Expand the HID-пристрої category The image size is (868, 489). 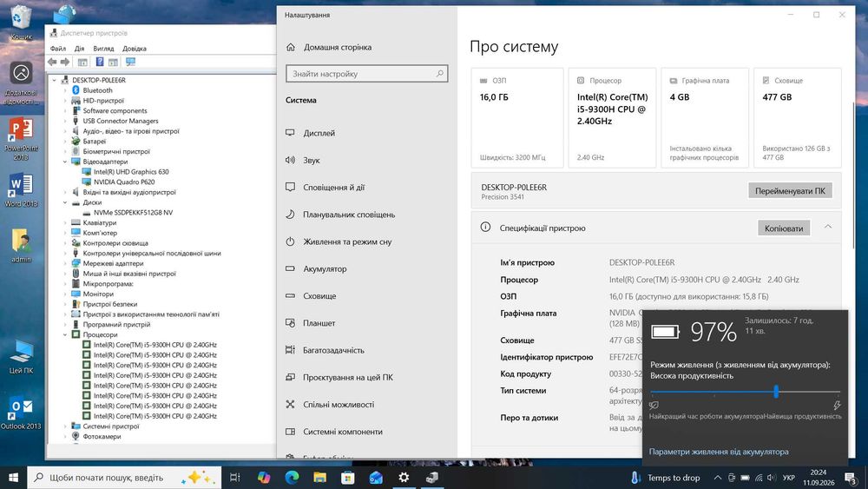[65, 101]
